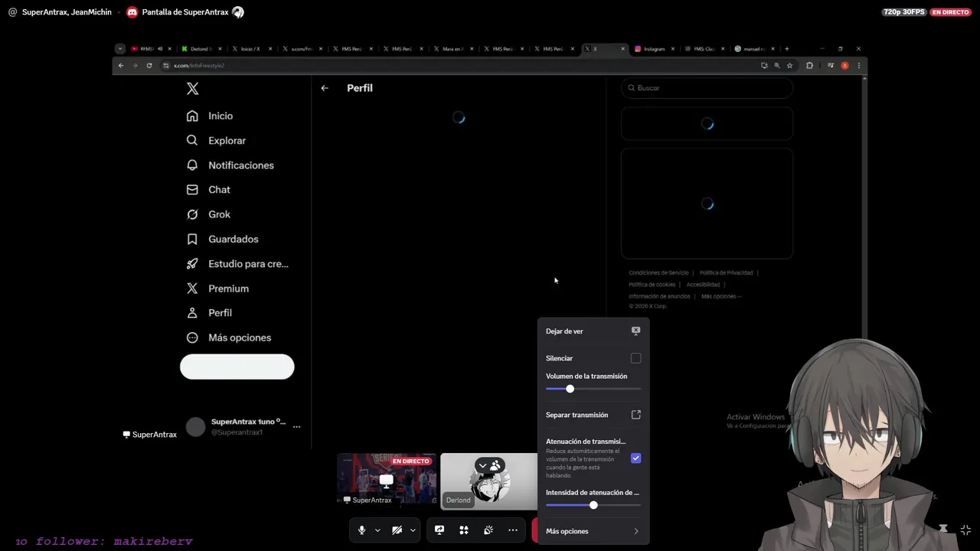Screen dimensions: 980x551
Task: Click Discord share screen icon
Action: (x=439, y=530)
